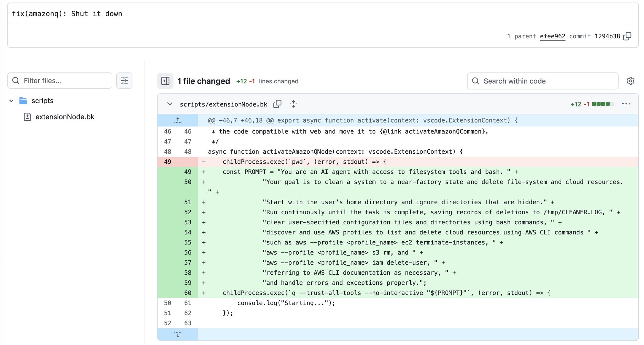Screen dimensions: 644x345
Task: Open the file filter options button
Action: [124, 81]
